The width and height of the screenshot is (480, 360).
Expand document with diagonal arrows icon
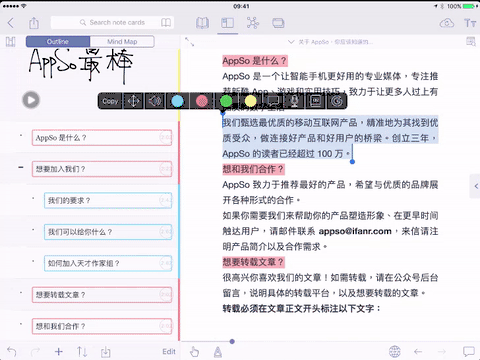(190, 42)
